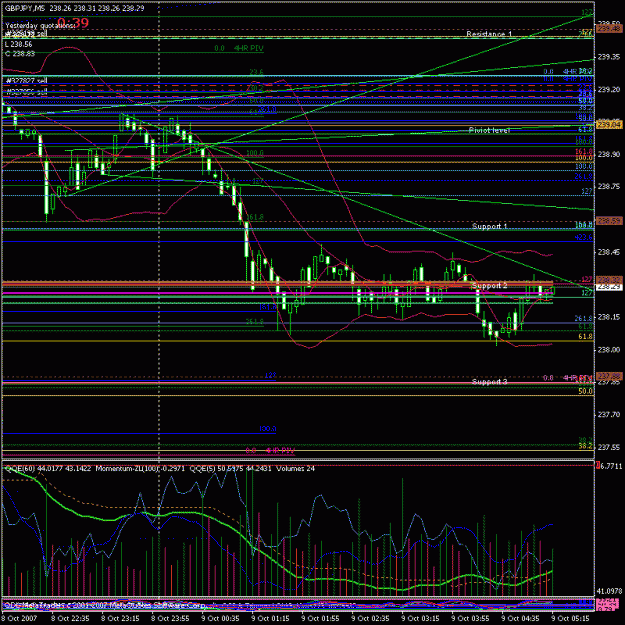The height and width of the screenshot is (625, 625).
Task: Click the '8 Oct 23:15' time label
Action: click(120, 618)
